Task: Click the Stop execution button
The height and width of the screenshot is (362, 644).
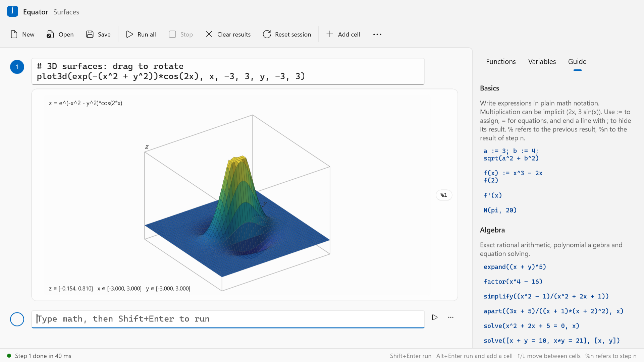Action: coord(181,35)
